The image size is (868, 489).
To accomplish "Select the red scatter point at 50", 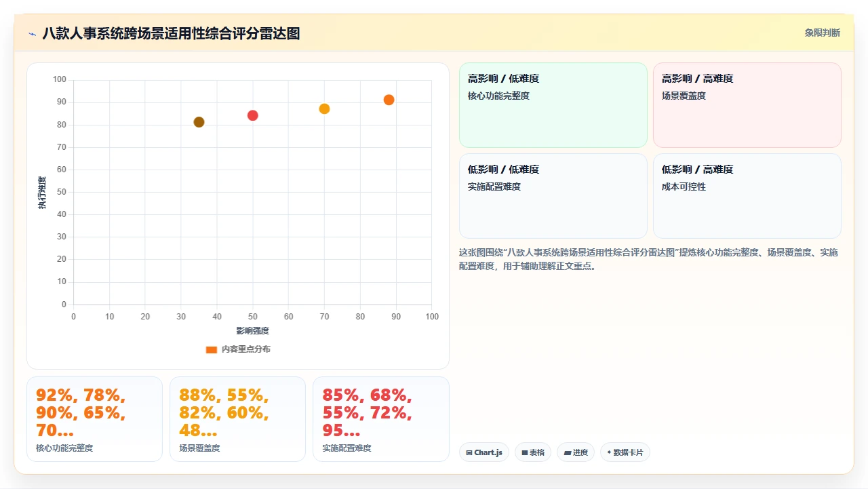I will [253, 115].
